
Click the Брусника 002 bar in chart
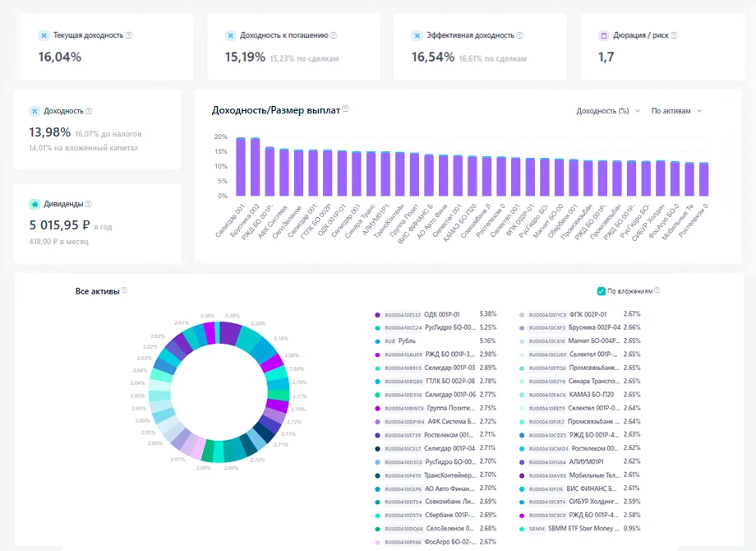tap(255, 166)
